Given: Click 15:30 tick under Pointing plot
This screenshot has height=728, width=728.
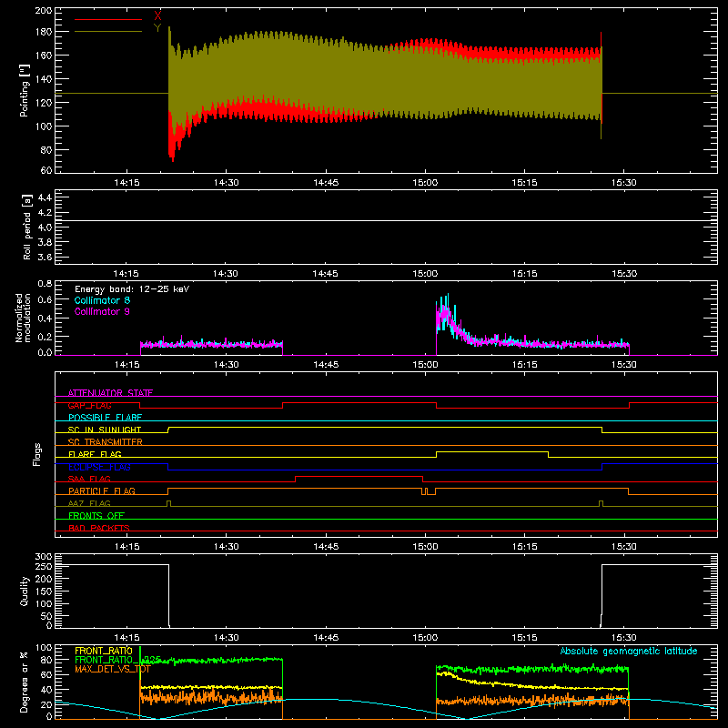Looking at the screenshot, I should click(623, 183).
